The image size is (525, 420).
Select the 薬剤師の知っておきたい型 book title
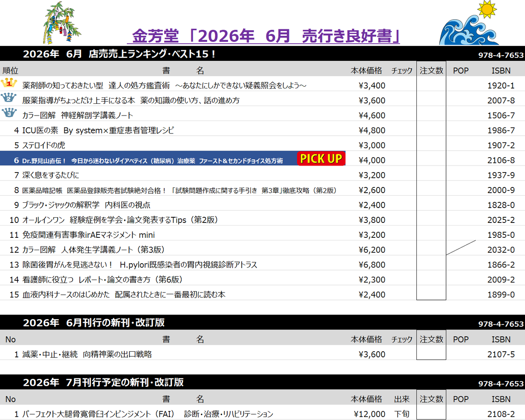[x=164, y=85]
